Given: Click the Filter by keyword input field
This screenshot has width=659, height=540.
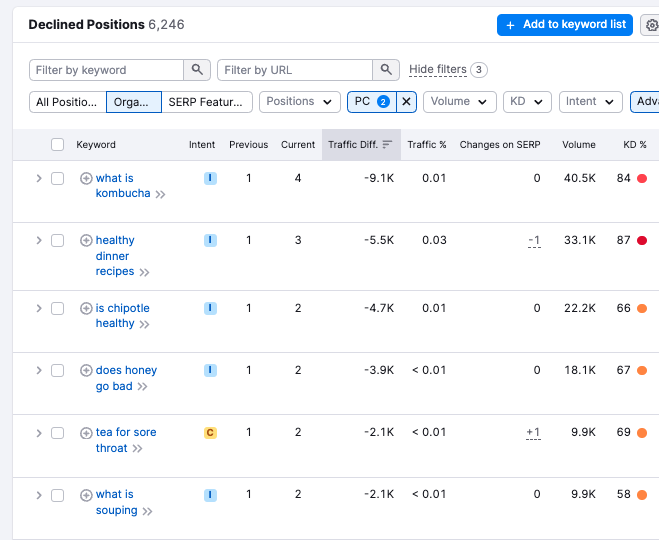Looking at the screenshot, I should (107, 70).
